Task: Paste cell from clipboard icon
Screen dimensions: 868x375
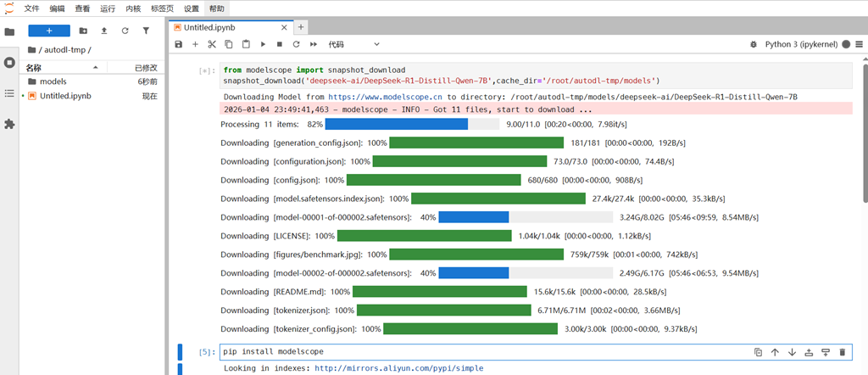Action: pyautogui.click(x=246, y=44)
